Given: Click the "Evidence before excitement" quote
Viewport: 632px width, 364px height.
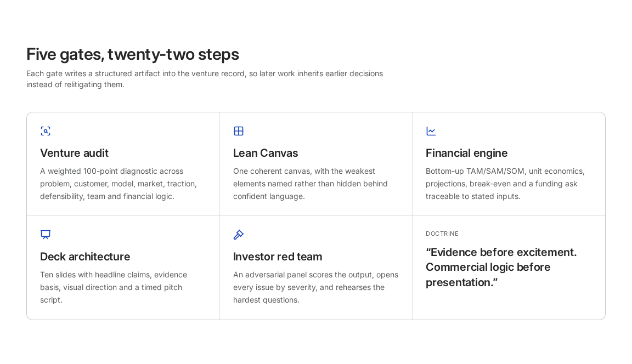Looking at the screenshot, I should (501, 268).
